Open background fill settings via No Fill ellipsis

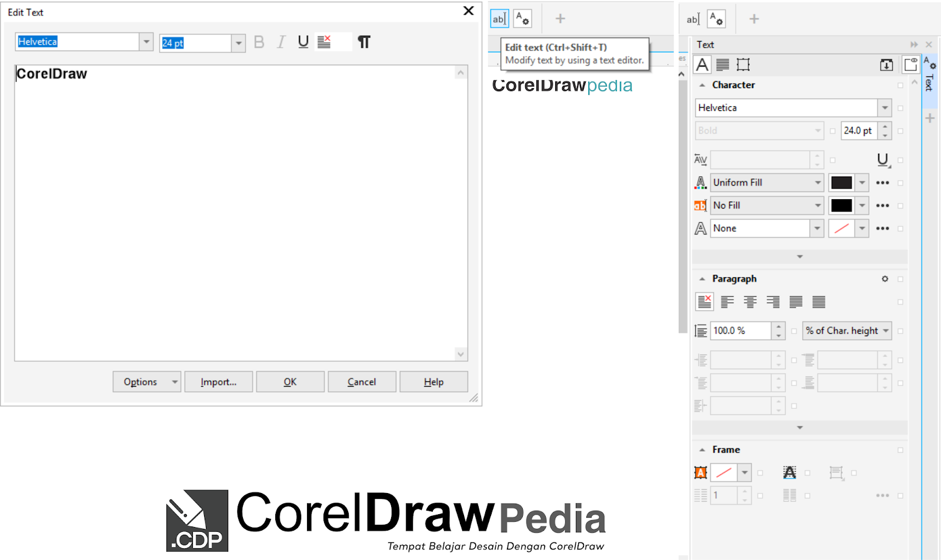[x=883, y=206]
